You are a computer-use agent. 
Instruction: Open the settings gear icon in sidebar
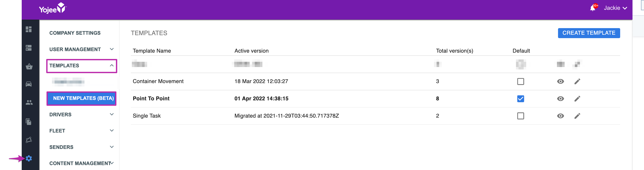pyautogui.click(x=29, y=158)
